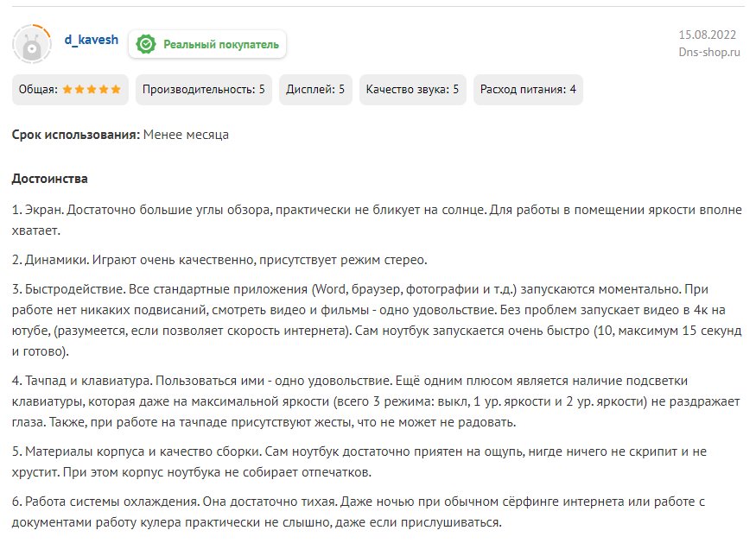Select the 'Дисплей: 5' rating chip
The image size is (756, 543).
click(315, 89)
